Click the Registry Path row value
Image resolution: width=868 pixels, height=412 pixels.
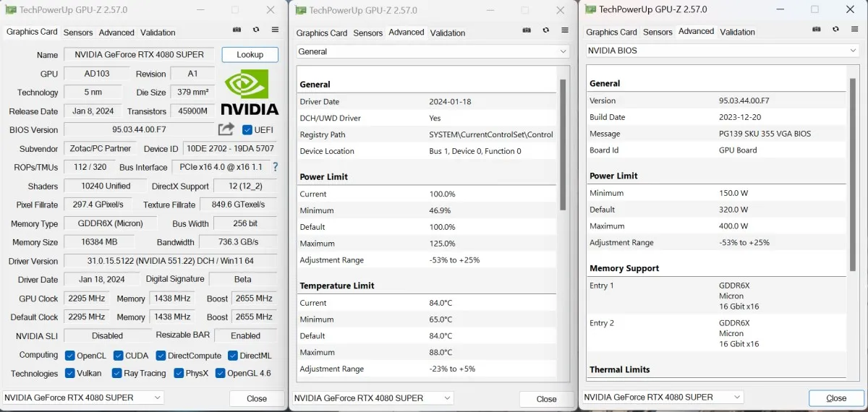pos(491,135)
